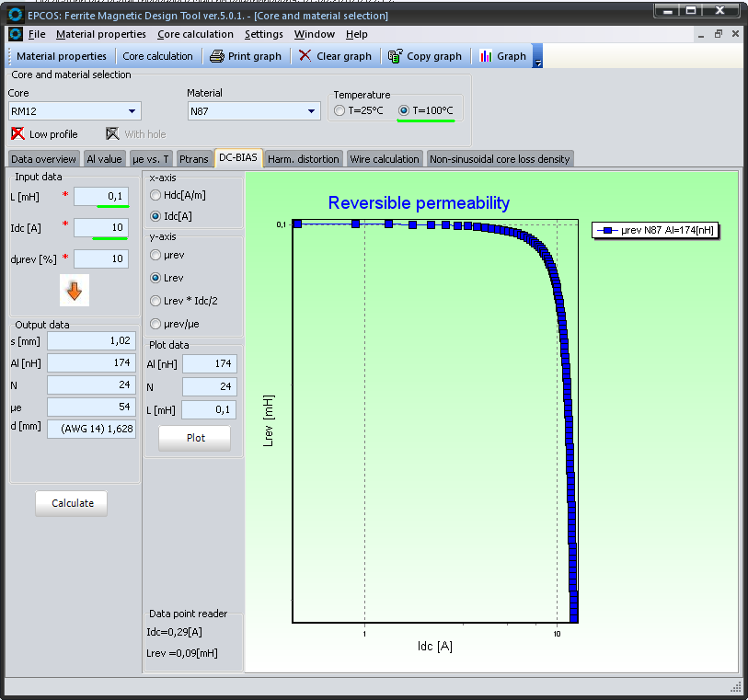The width and height of the screenshot is (748, 700).
Task: Switch to the Wire calculation tab
Action: [385, 159]
